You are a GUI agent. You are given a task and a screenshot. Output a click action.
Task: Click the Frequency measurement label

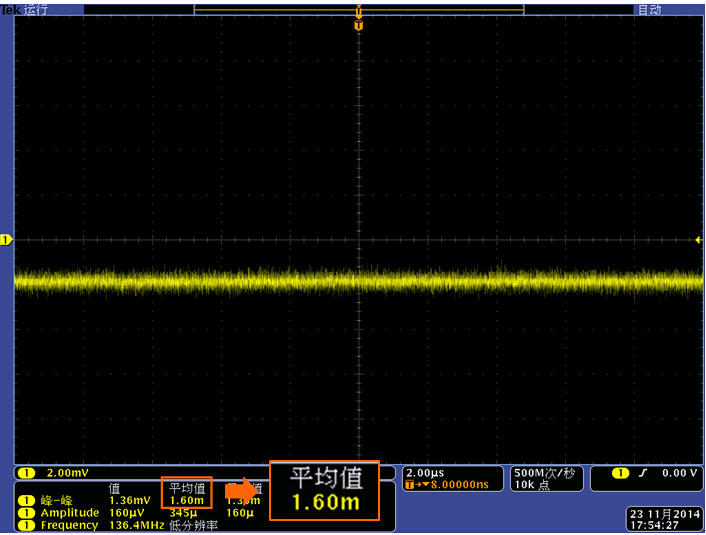point(69,525)
